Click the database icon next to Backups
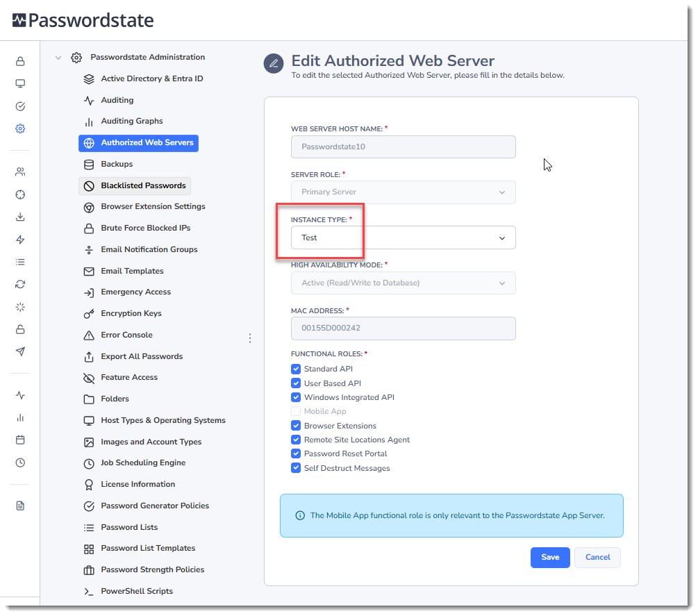This screenshot has width=698, height=616. pyautogui.click(x=89, y=165)
